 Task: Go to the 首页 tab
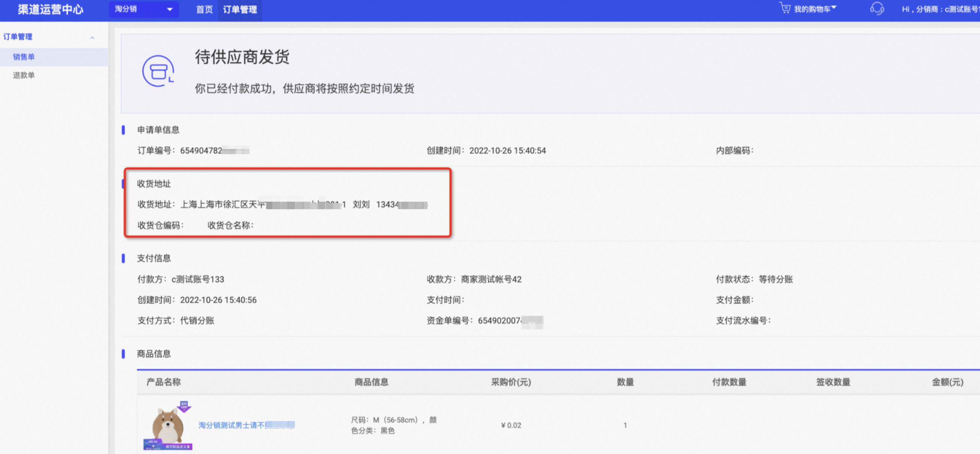204,9
